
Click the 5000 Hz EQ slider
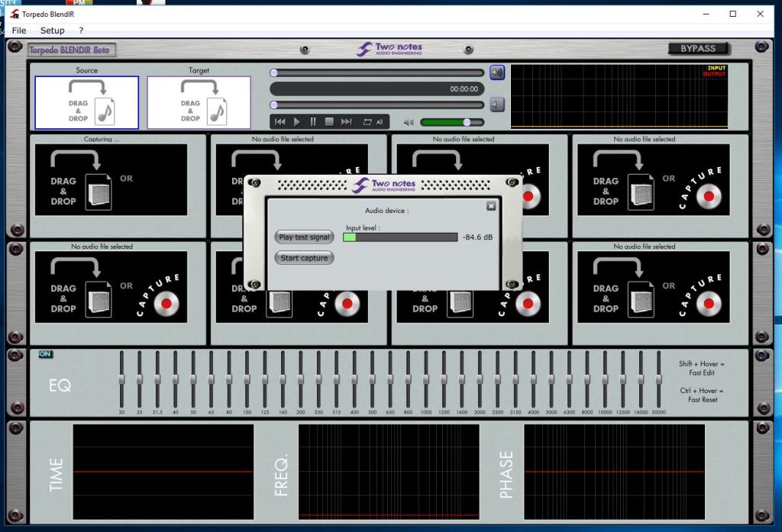551,379
